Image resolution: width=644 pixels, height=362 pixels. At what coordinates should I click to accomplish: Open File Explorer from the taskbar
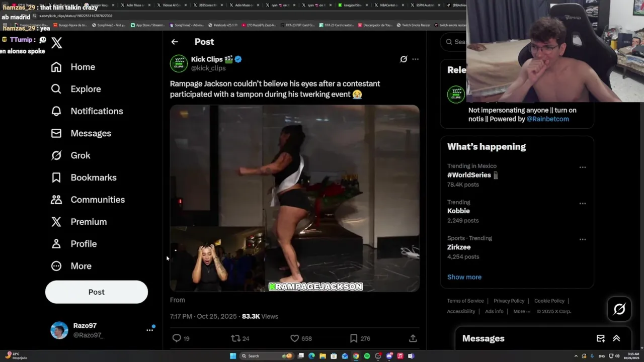pos(323,356)
